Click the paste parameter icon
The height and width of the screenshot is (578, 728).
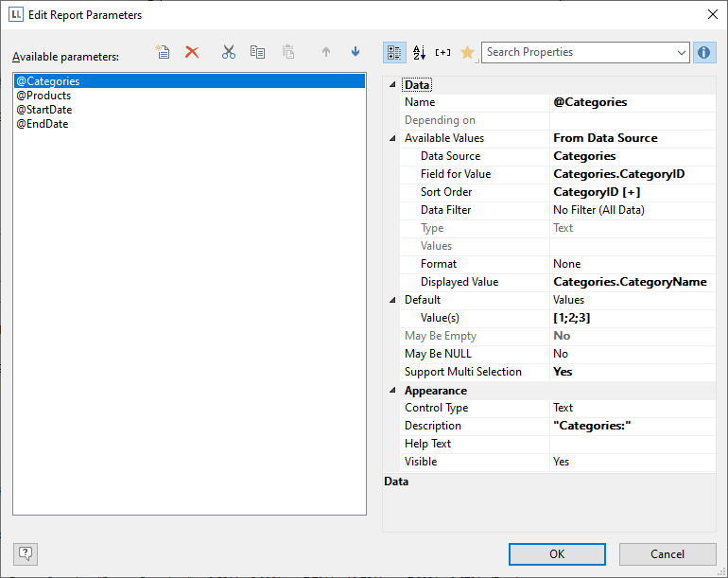(x=288, y=52)
